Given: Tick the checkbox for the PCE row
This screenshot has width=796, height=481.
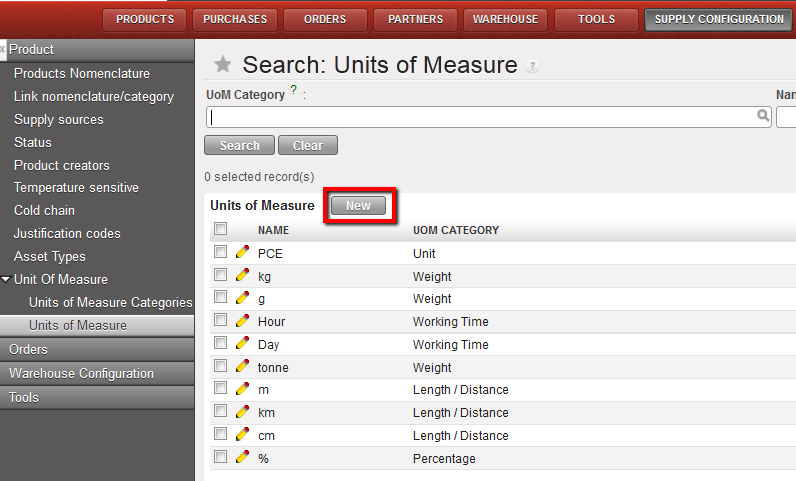Looking at the screenshot, I should tap(220, 253).
